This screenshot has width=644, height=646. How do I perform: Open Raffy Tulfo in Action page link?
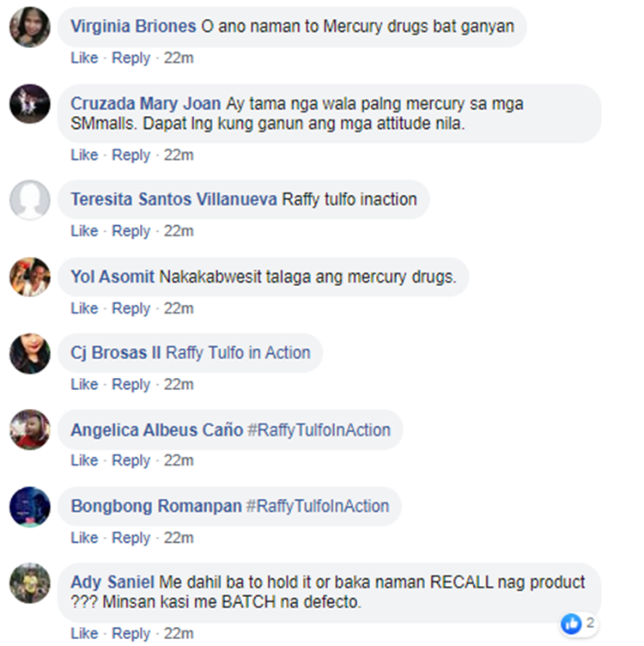238,353
